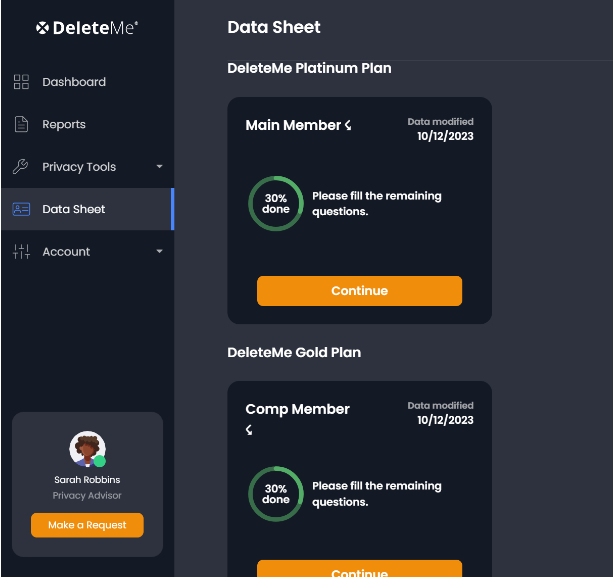Click the icon beneath Comp Member

(249, 430)
